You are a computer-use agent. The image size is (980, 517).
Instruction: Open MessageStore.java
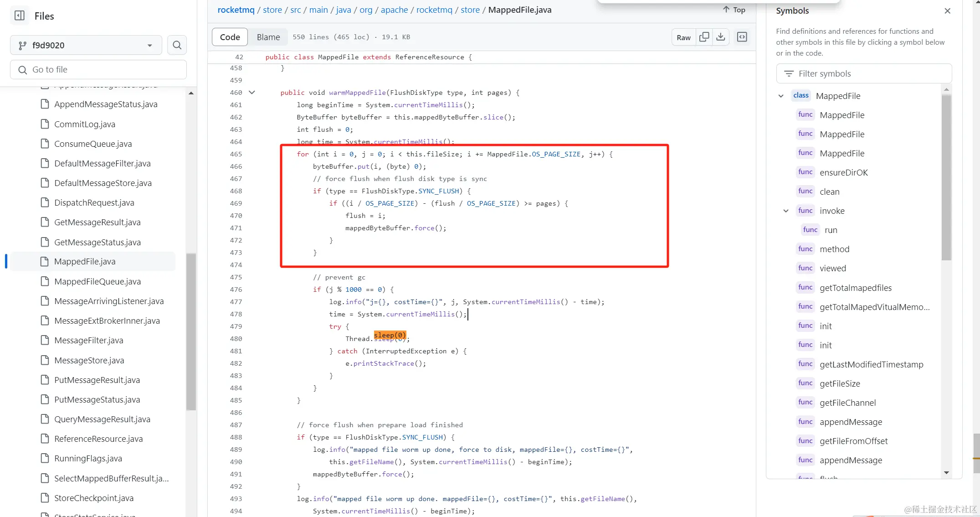click(89, 360)
